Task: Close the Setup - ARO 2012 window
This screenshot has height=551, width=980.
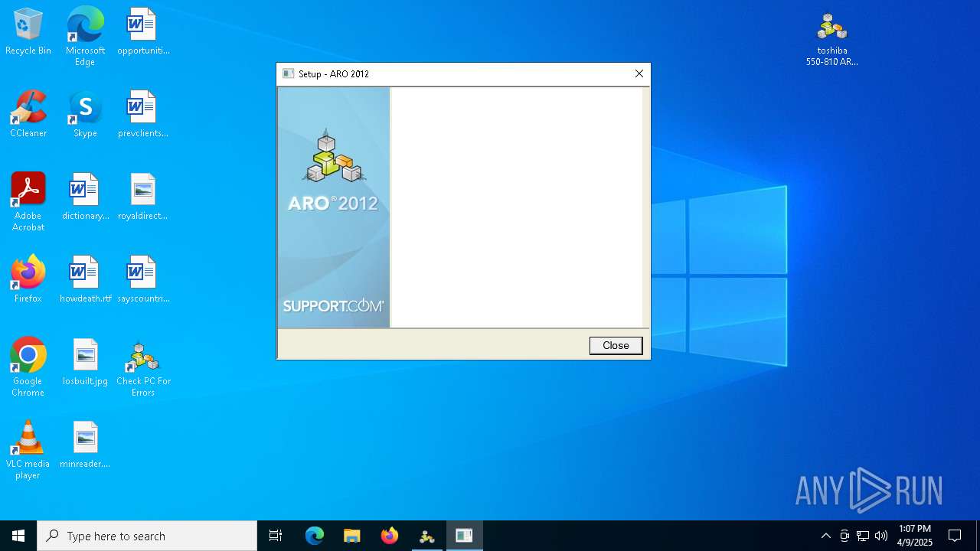Action: pyautogui.click(x=639, y=73)
